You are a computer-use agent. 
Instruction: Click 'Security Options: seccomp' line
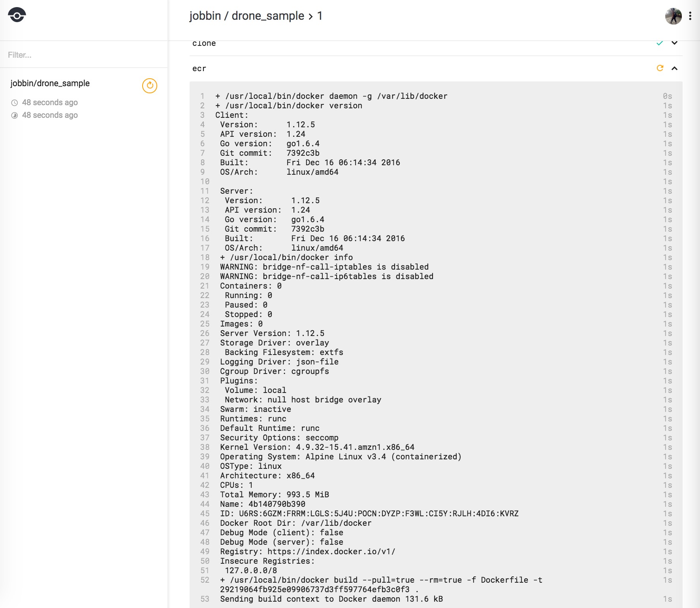coord(279,438)
